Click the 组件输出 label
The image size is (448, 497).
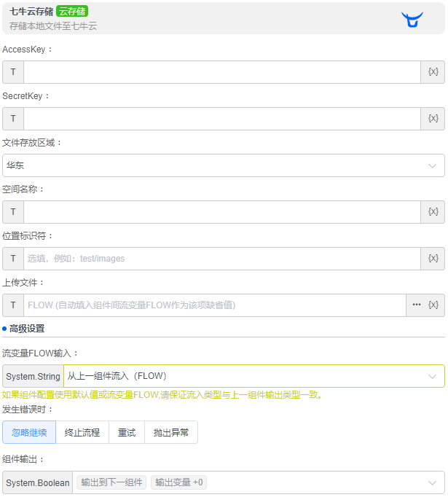(x=23, y=459)
